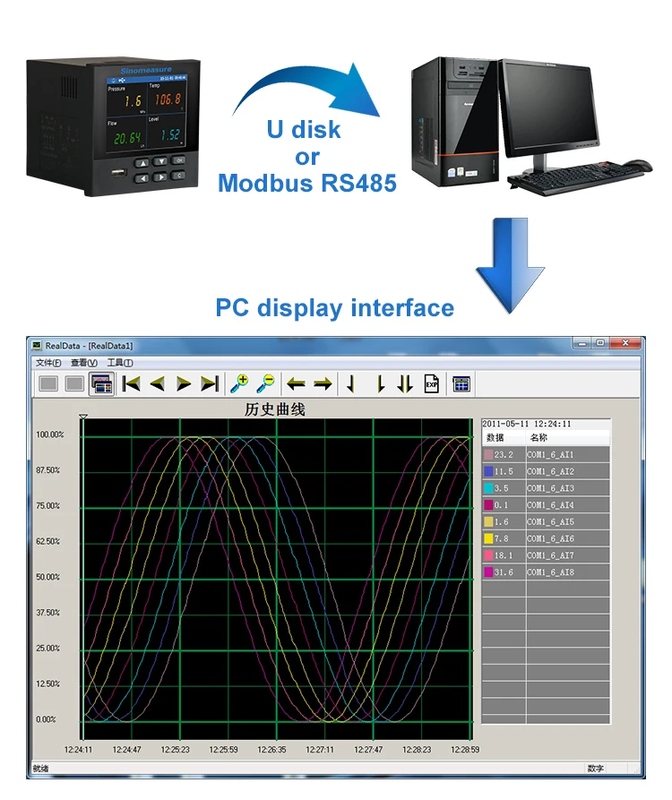The height and width of the screenshot is (800, 672).
Task: Open the 文件(F) menu
Action: [x=48, y=363]
